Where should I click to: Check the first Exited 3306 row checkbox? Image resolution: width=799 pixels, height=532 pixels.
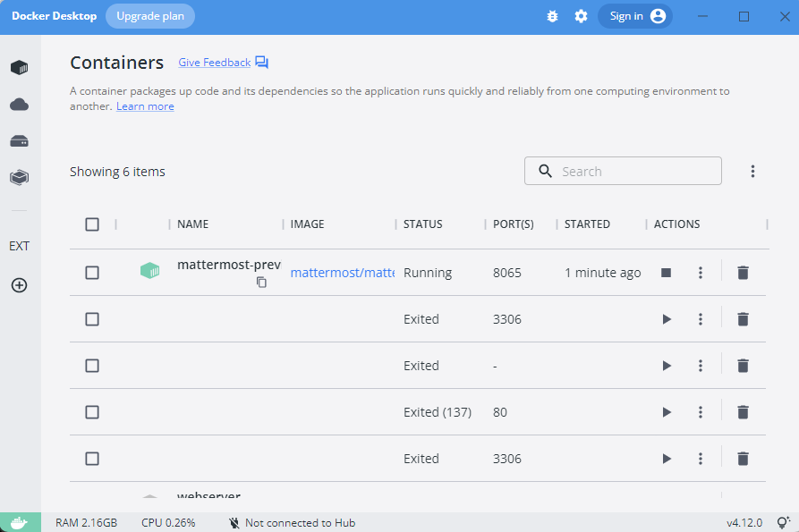coord(92,319)
